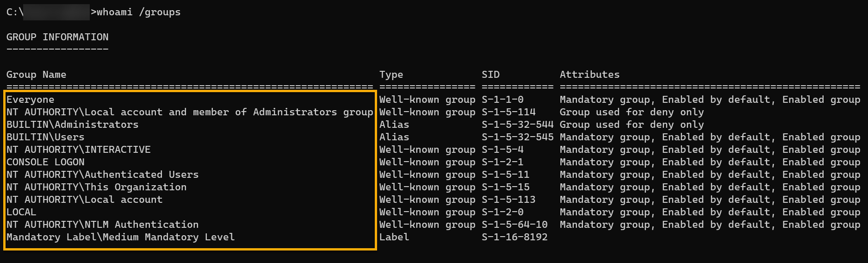Select the GROUP INFORMATION heading
The height and width of the screenshot is (263, 868).
(x=57, y=37)
